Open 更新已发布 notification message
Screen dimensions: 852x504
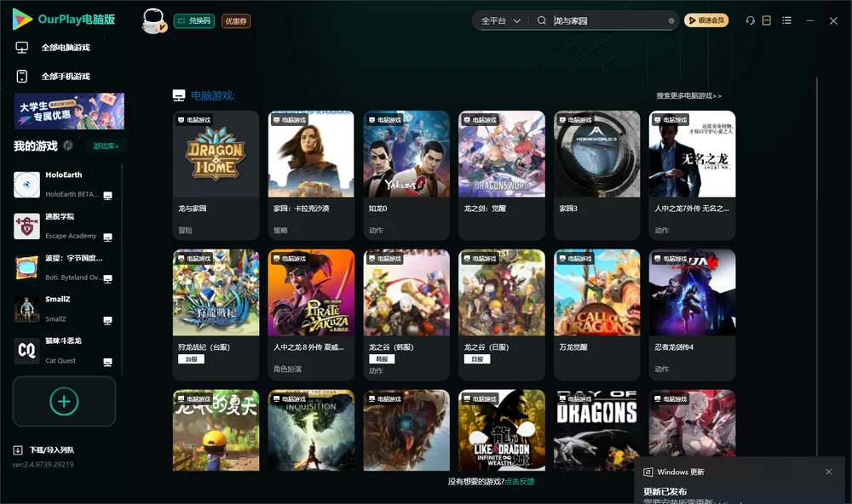(665, 491)
